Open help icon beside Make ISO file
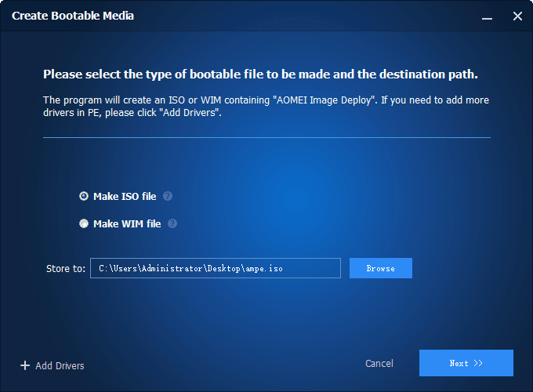Screen dimensions: 533x392 tap(168, 196)
